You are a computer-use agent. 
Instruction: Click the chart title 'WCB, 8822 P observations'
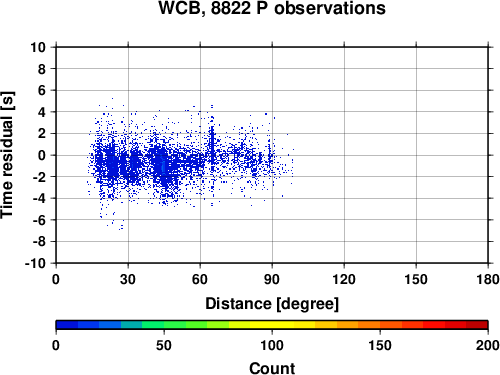[x=272, y=8]
